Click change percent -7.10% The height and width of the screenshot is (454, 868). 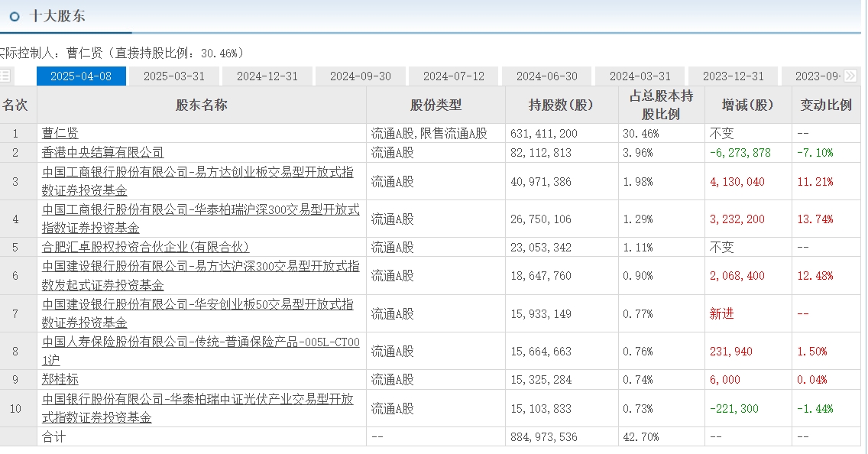[815, 152]
